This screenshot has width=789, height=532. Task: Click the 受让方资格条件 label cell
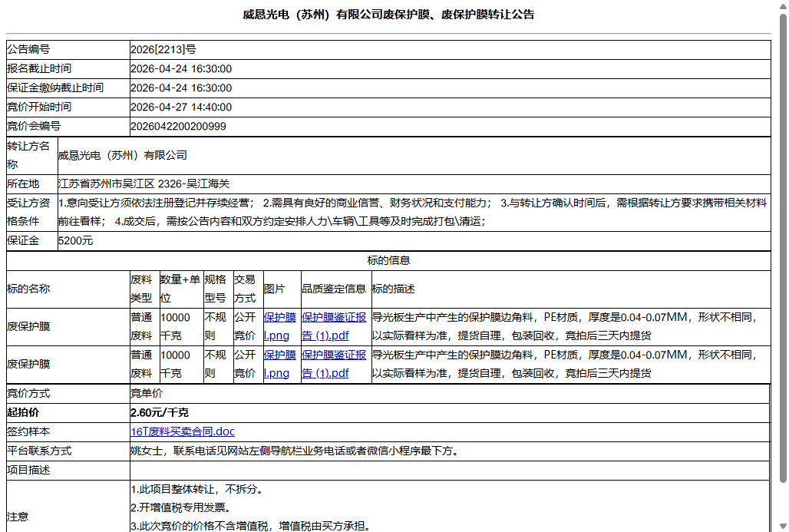[31, 212]
